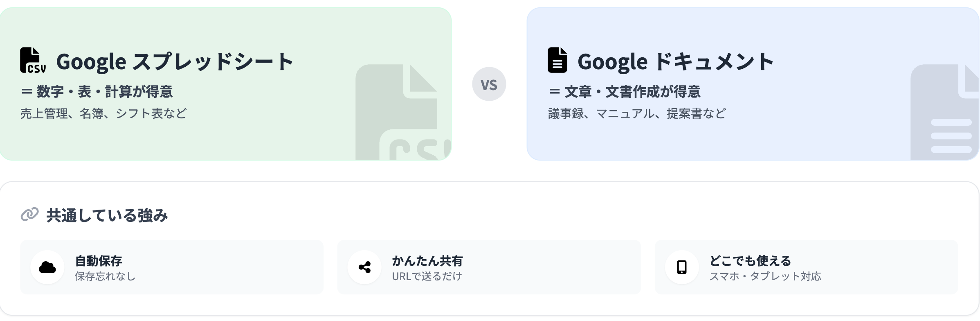
Task: Click the cloud icon for 自動保存
Action: click(47, 267)
